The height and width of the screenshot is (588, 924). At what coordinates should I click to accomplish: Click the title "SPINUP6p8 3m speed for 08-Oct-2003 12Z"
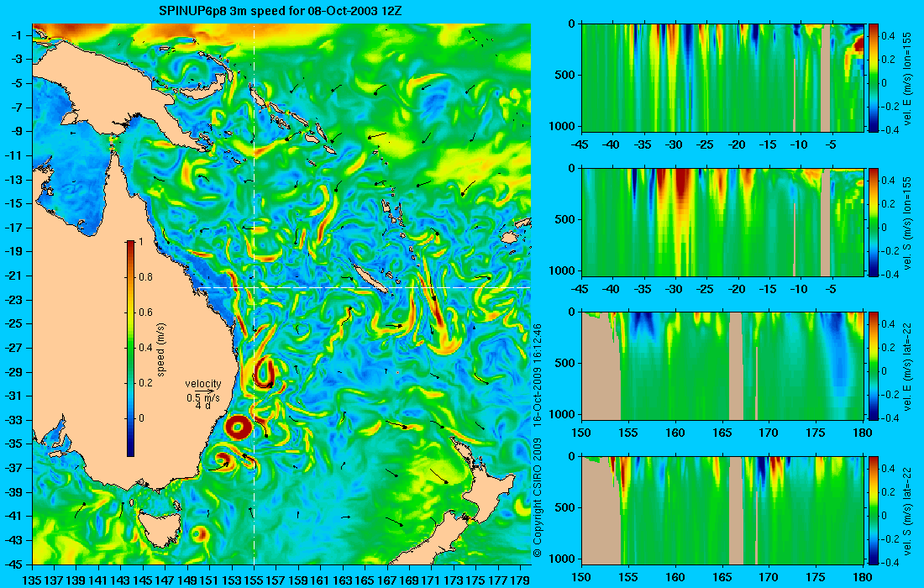pyautogui.click(x=281, y=11)
